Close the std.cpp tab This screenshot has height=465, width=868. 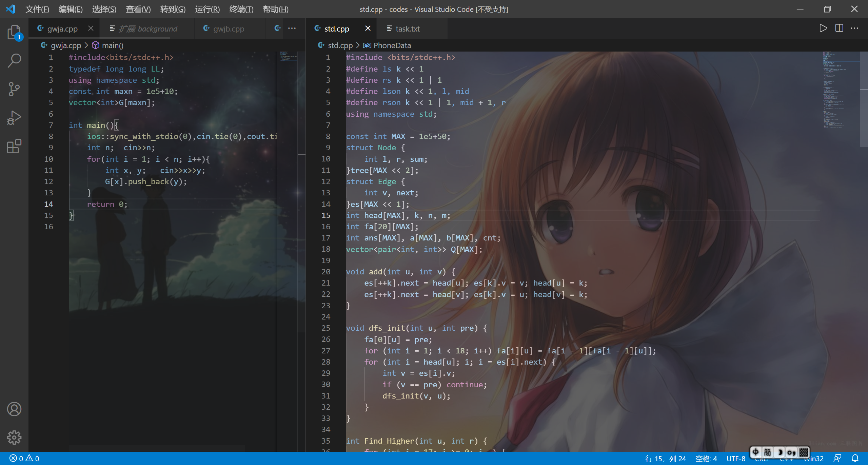pyautogui.click(x=368, y=28)
